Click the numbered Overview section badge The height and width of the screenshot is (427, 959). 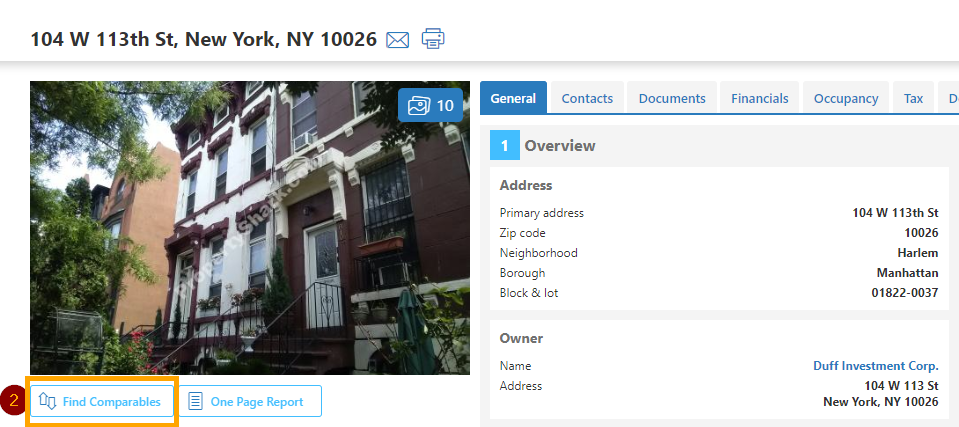(x=505, y=146)
